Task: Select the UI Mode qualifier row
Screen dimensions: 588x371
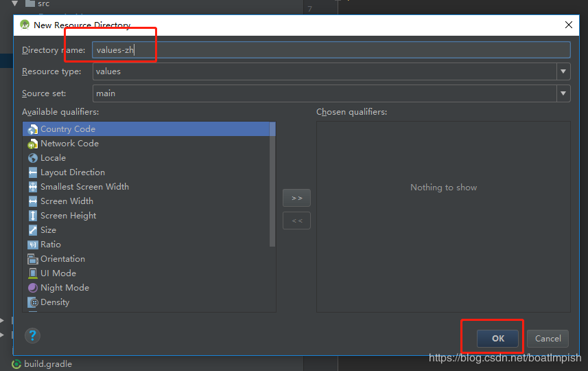Action: [146, 273]
